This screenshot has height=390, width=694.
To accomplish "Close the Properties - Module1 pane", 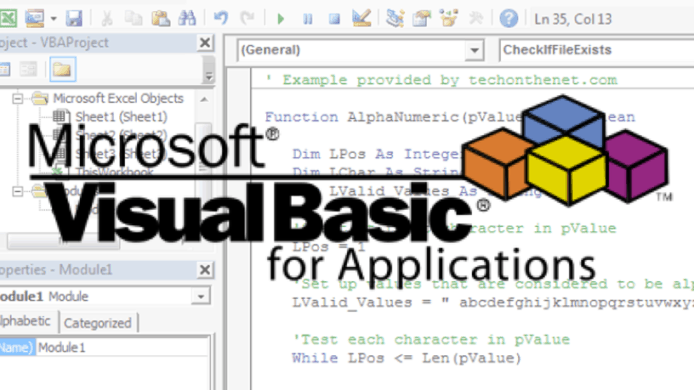I will pyautogui.click(x=205, y=270).
